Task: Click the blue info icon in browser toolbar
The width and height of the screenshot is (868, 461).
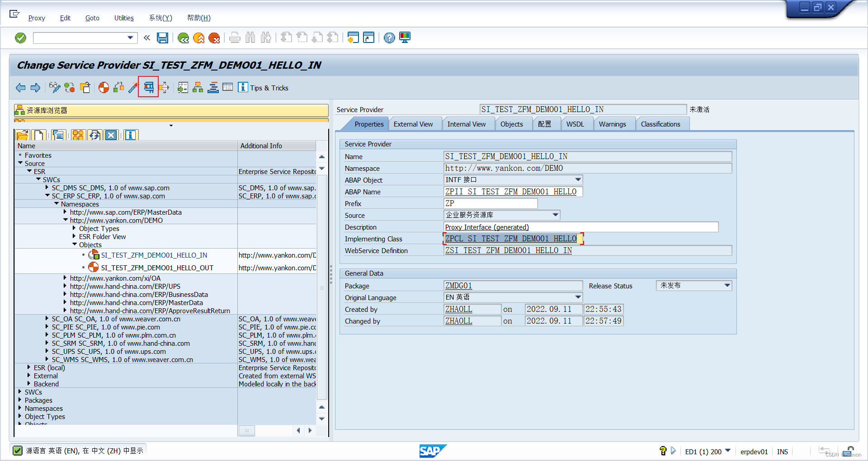Action: pyautogui.click(x=131, y=135)
